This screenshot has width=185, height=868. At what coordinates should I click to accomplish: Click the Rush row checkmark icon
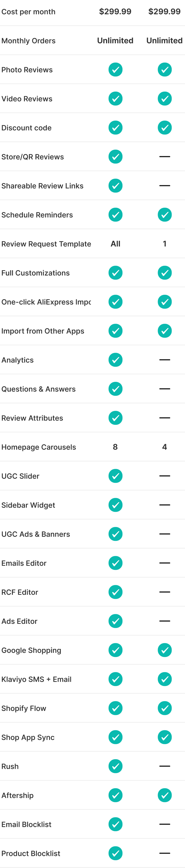click(x=115, y=766)
